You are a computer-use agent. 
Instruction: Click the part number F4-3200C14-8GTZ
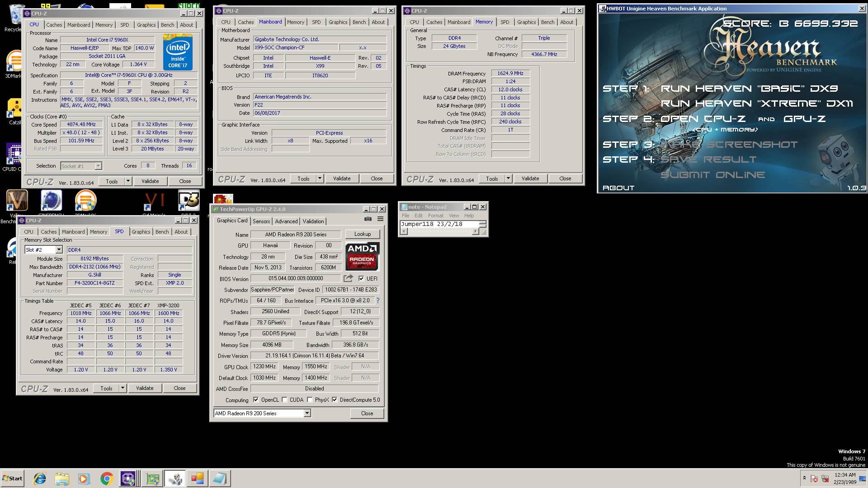94,283
